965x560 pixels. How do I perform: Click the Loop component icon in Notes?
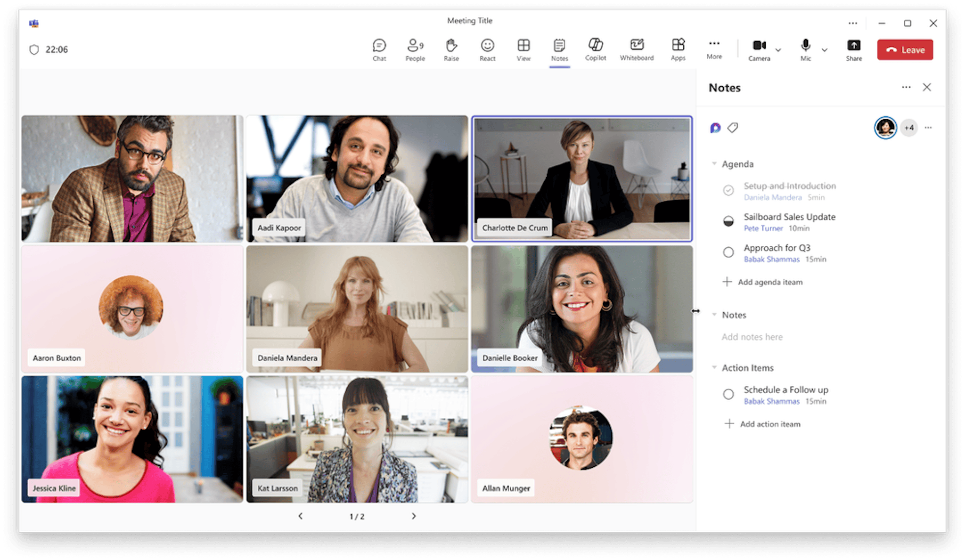click(x=715, y=128)
